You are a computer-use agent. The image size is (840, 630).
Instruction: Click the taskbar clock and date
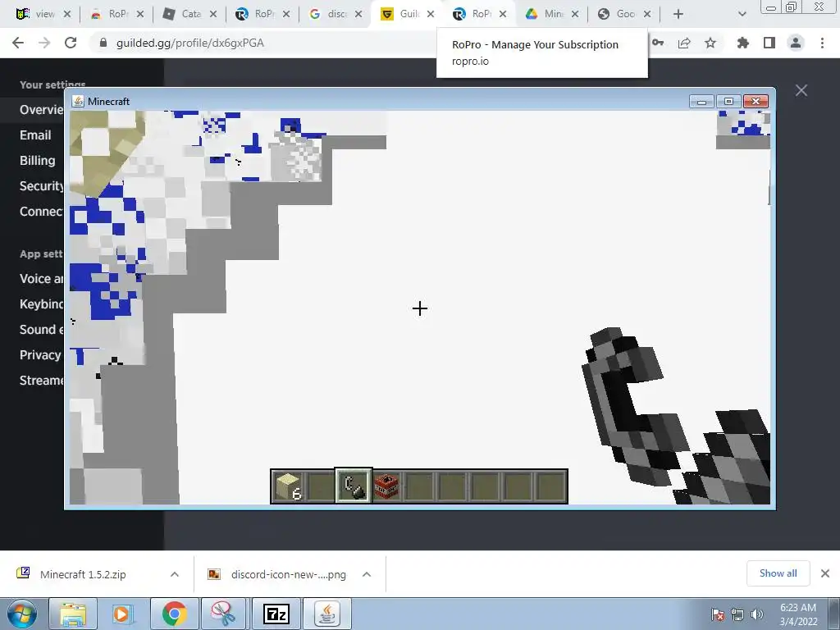click(798, 614)
